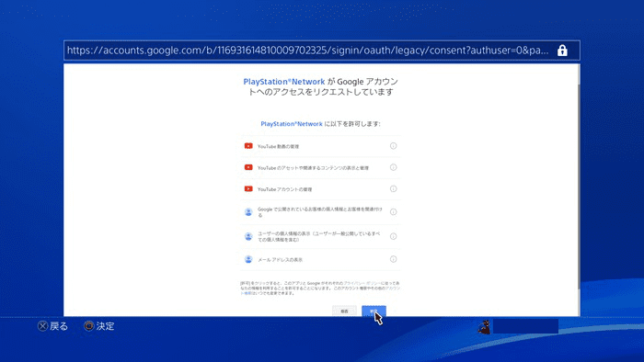The width and height of the screenshot is (644, 362).
Task: Click the page's vertical scrollbar
Action: pyautogui.click(x=579, y=189)
